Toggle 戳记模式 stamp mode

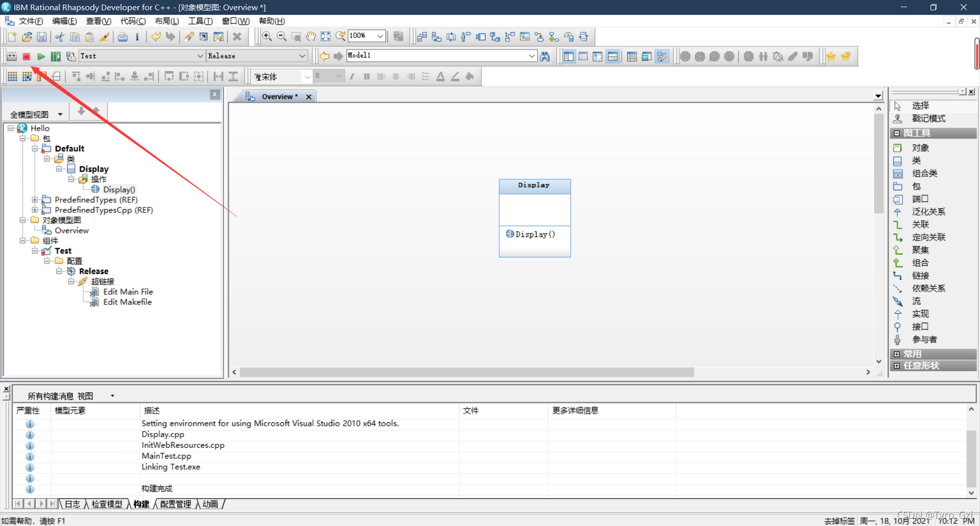pos(928,118)
